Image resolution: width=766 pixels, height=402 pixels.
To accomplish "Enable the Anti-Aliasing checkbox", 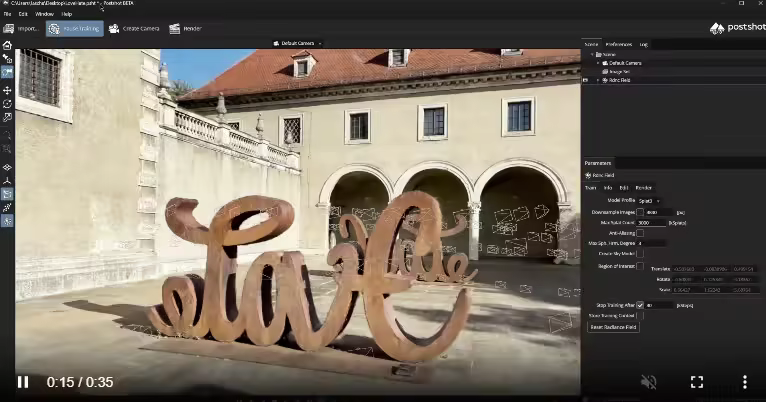I will [x=640, y=232].
